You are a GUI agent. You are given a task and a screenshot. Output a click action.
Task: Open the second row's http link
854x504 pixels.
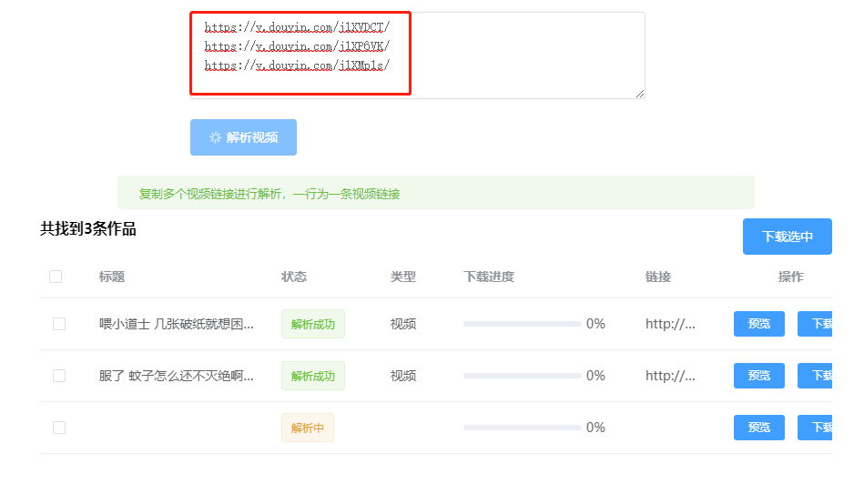click(670, 376)
